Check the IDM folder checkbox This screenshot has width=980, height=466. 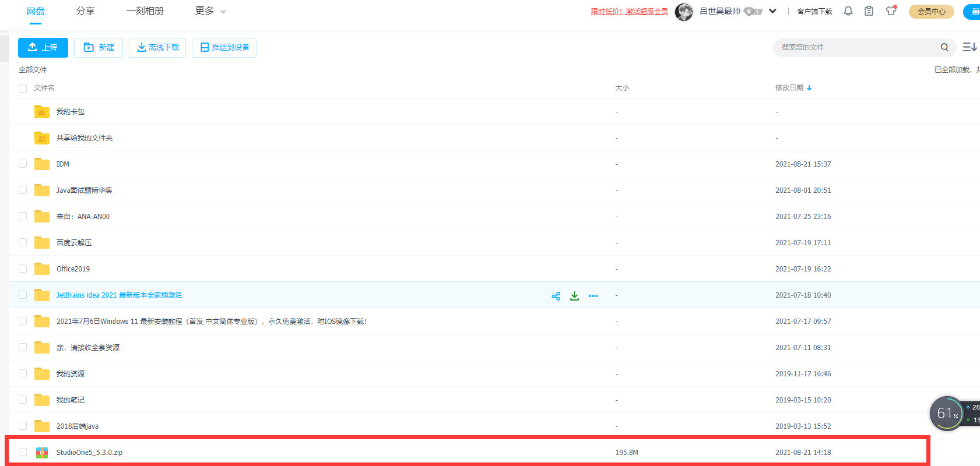(23, 164)
